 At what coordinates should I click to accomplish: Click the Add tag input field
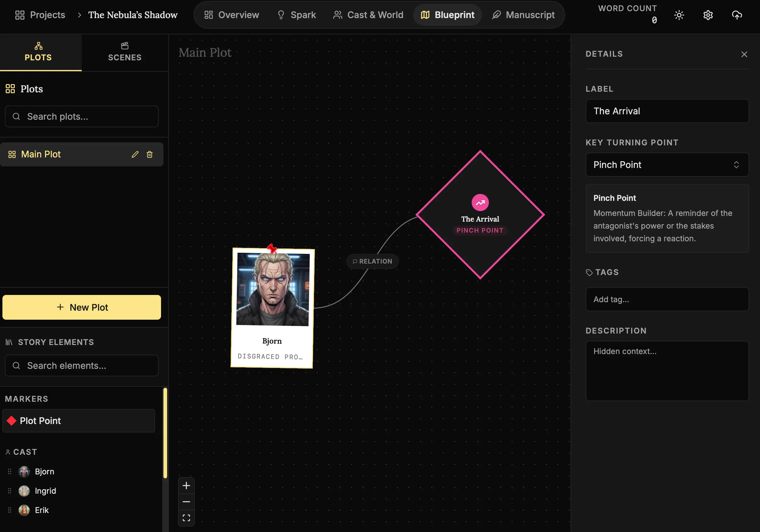667,299
